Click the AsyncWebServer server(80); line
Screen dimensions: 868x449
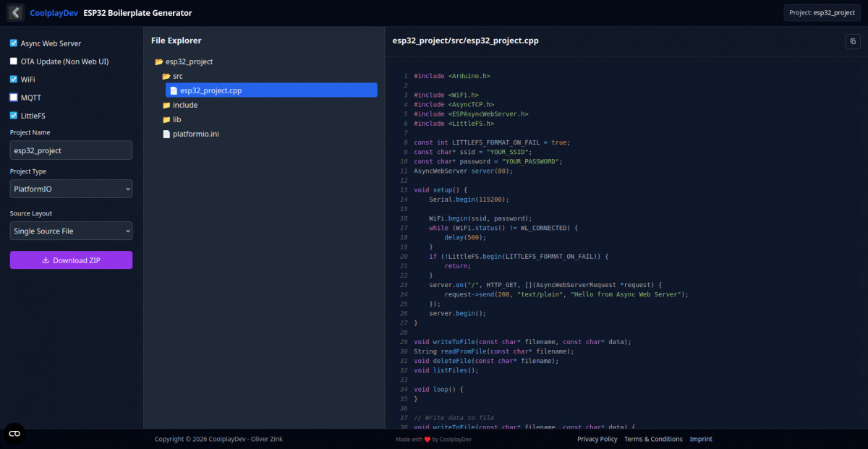pos(464,171)
